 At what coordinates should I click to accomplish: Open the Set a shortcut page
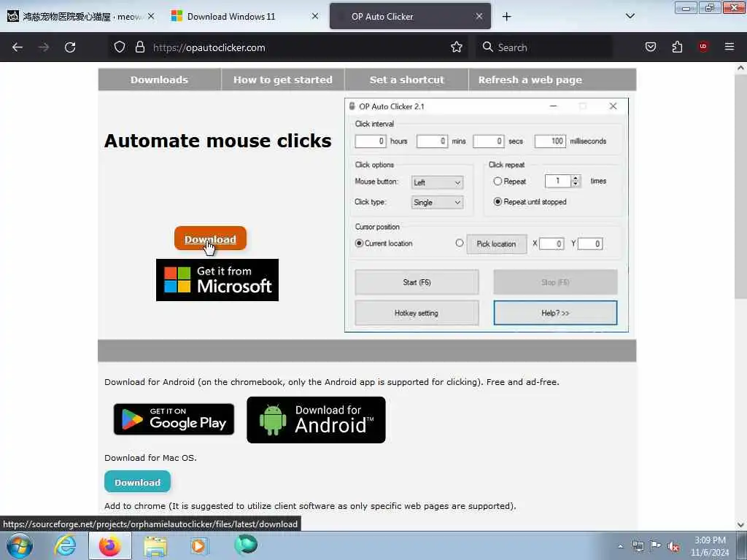coord(407,79)
